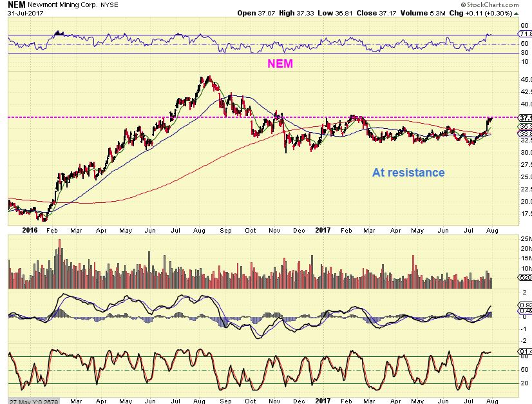Viewport: 532px width, 404px height.
Task: Click the MACD value tag 0.93
Action: (525, 305)
